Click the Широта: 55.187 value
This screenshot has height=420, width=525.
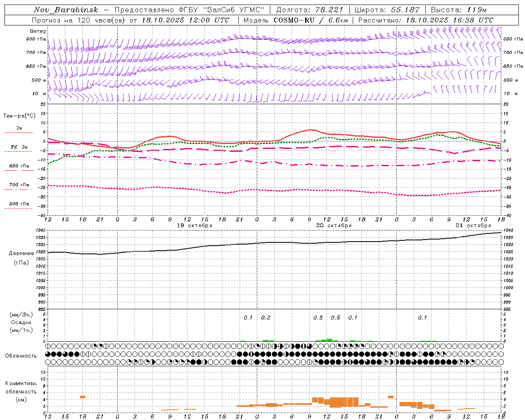click(x=387, y=10)
